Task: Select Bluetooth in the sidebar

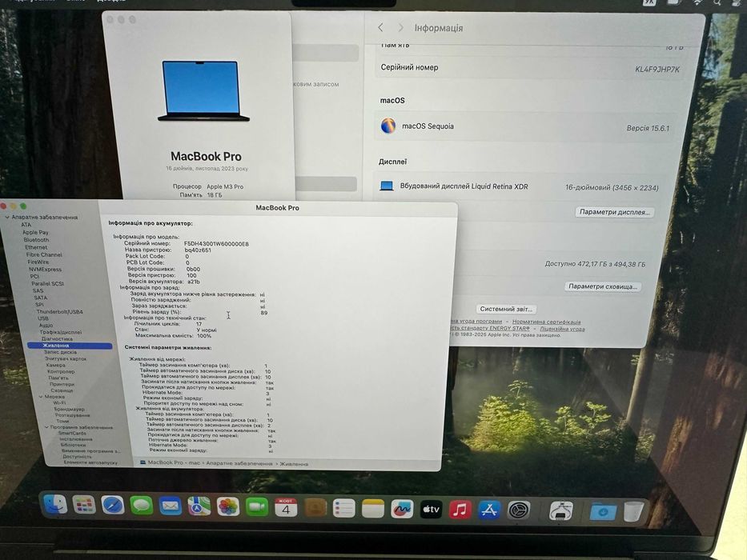Action: 36,240
